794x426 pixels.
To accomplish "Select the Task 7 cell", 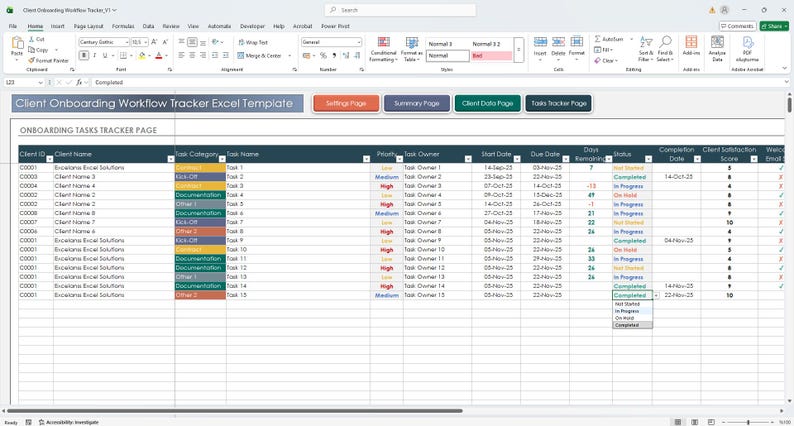I will (x=298, y=222).
